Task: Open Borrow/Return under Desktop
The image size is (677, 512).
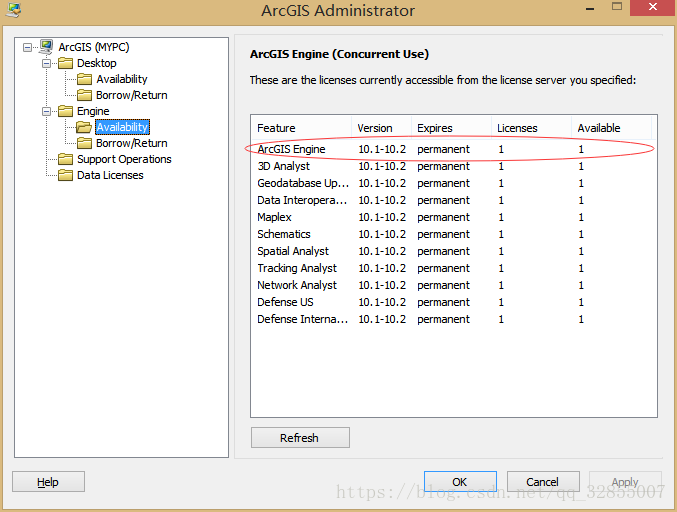Action: (132, 95)
